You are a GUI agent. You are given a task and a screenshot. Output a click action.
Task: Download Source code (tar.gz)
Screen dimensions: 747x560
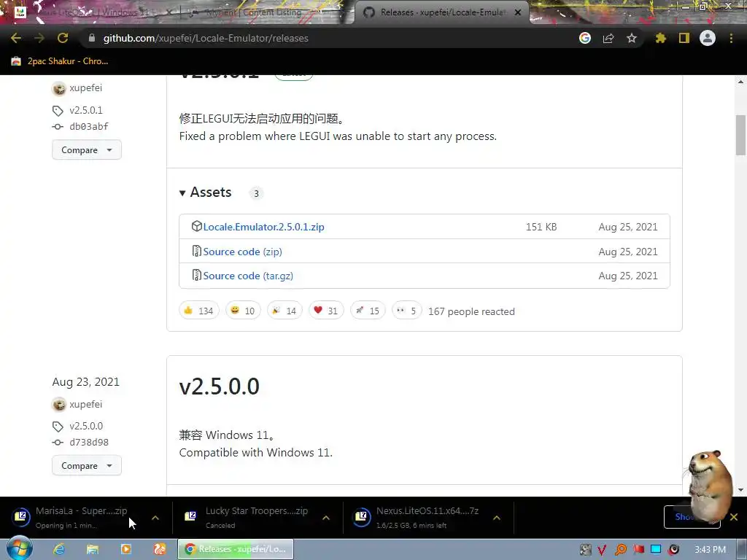pos(248,276)
